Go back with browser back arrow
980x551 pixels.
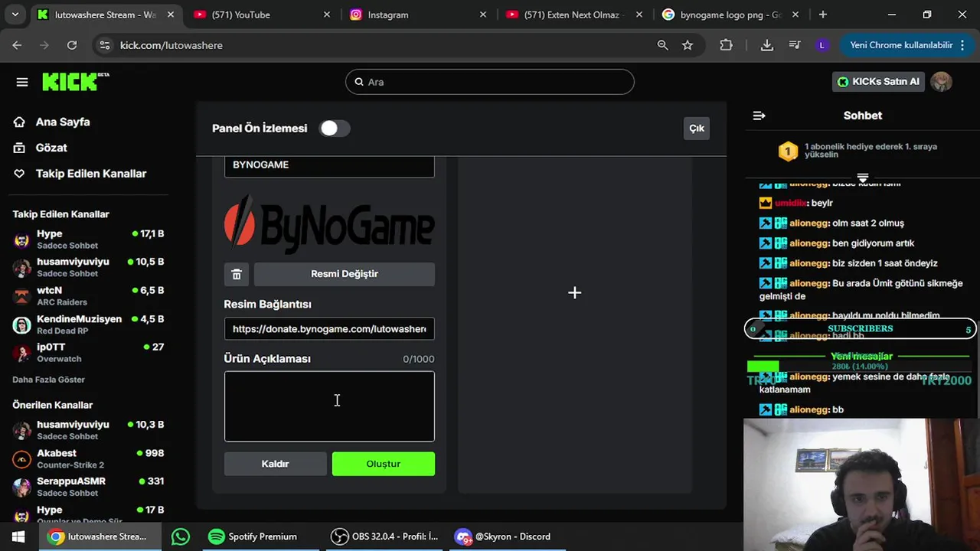[17, 45]
